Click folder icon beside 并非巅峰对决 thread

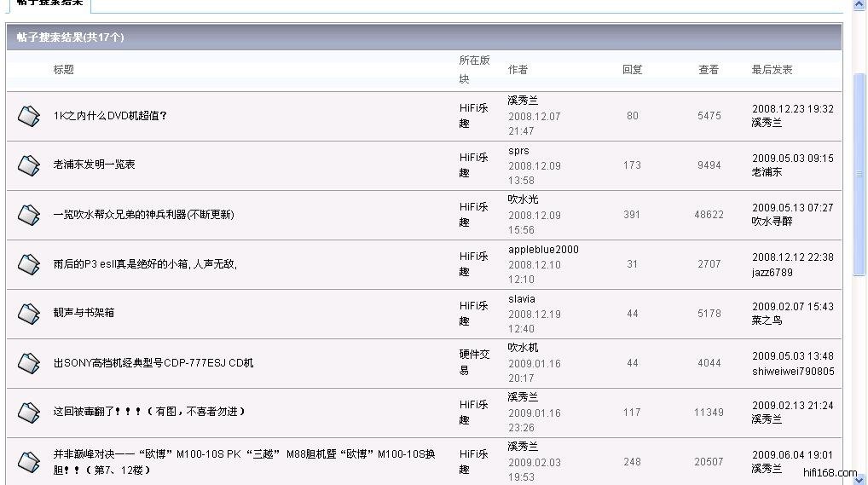pos(29,461)
